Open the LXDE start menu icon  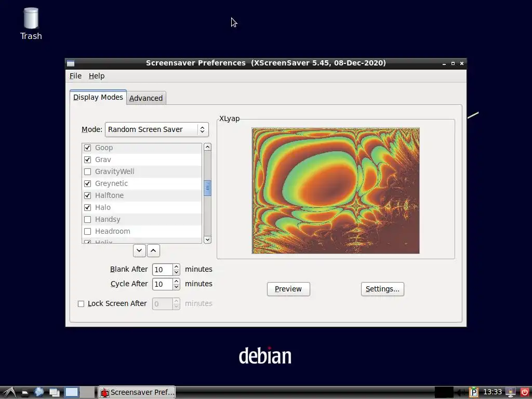coord(9,392)
